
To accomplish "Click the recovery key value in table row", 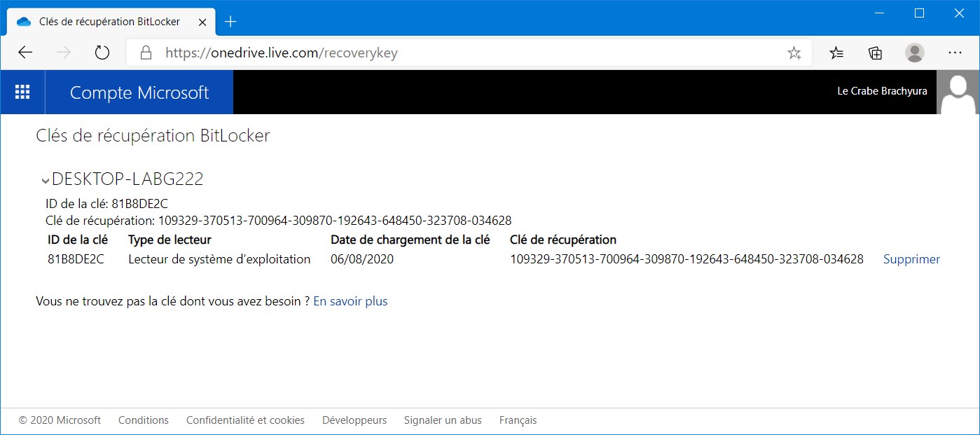I will coord(686,259).
